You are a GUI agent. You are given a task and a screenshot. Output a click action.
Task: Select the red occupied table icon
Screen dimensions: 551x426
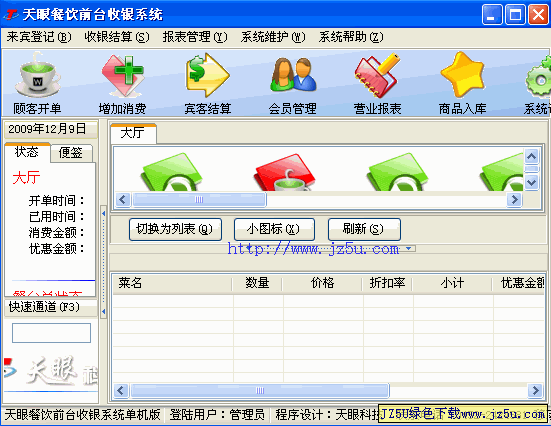click(x=284, y=172)
